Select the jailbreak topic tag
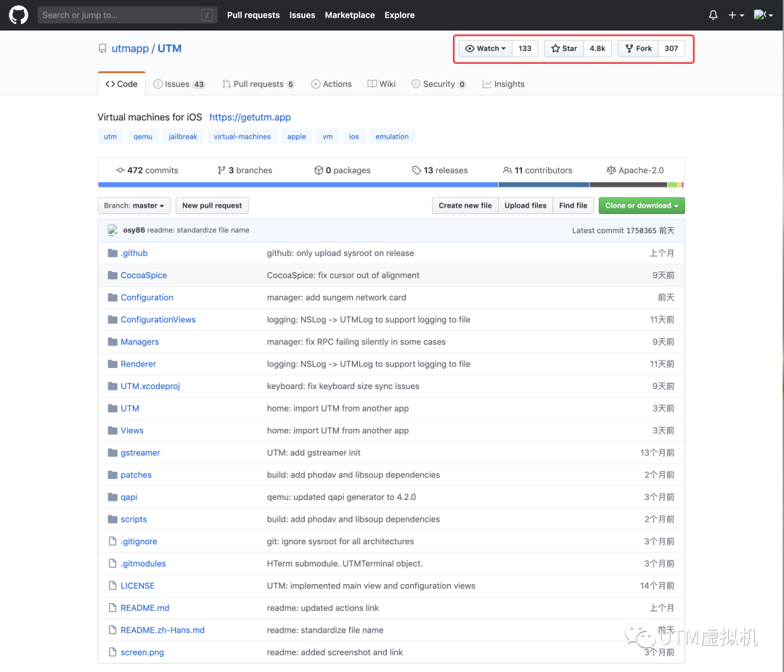The width and height of the screenshot is (784, 672). tap(183, 136)
